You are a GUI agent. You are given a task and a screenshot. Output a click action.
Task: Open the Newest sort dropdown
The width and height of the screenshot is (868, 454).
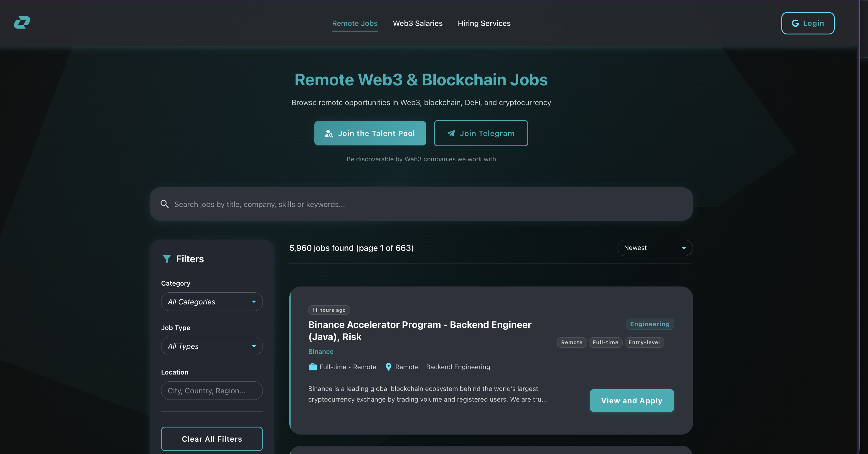(655, 248)
